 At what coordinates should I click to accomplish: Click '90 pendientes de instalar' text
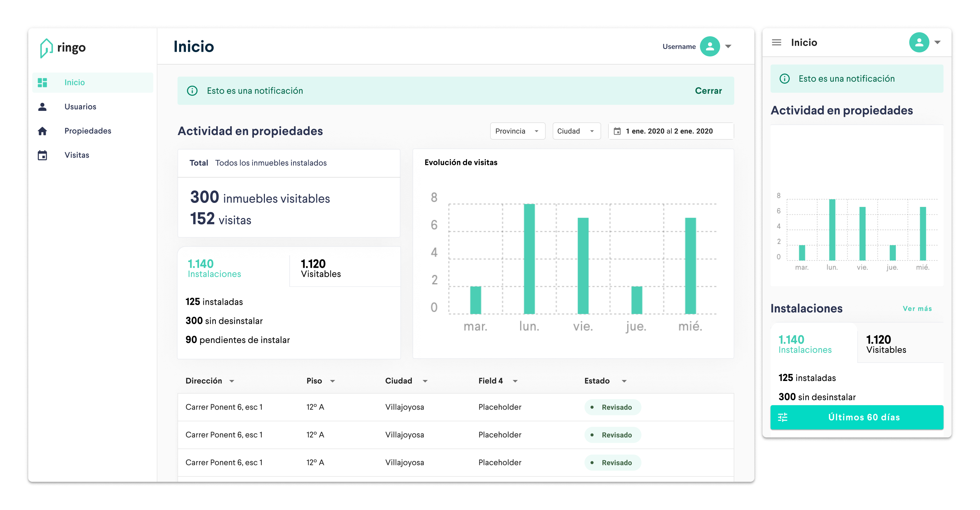237,340
